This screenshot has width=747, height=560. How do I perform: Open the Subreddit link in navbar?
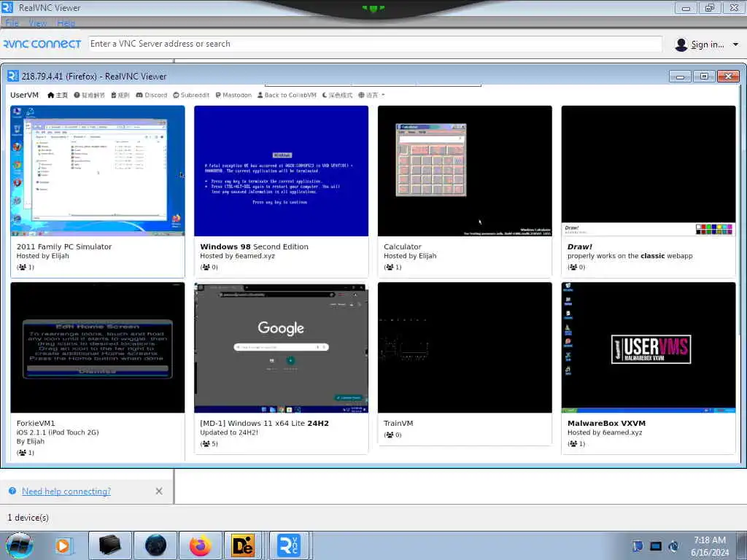191,96
